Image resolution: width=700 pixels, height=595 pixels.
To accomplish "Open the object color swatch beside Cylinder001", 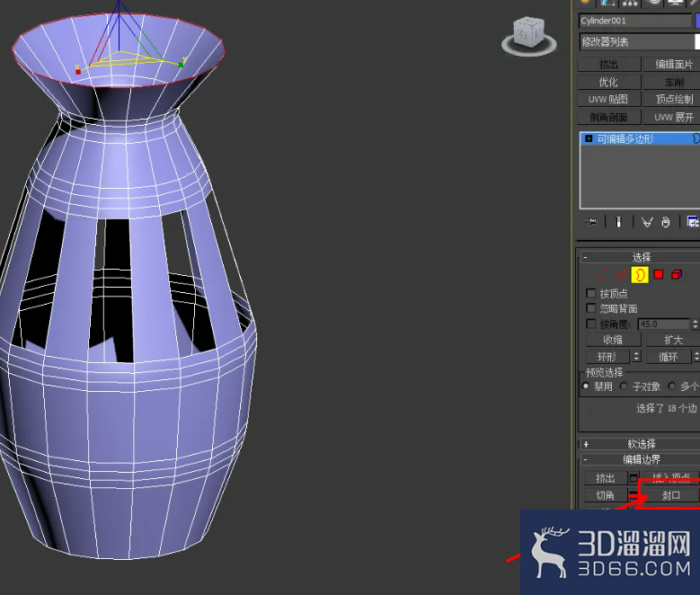I will click(697, 21).
